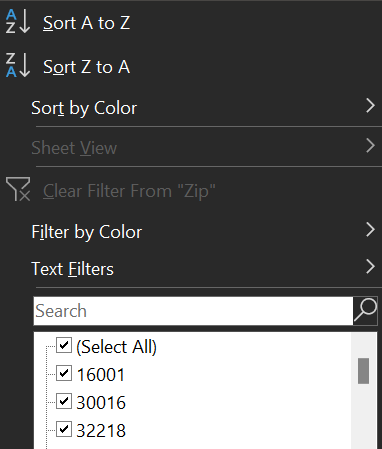Click the Sort Z to A icon
The height and width of the screenshot is (449, 382).
pos(18,65)
